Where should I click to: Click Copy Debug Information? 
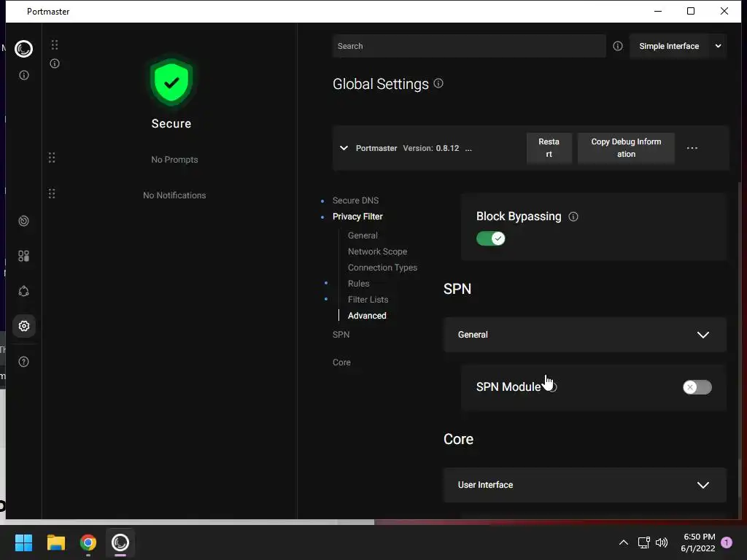[626, 148]
